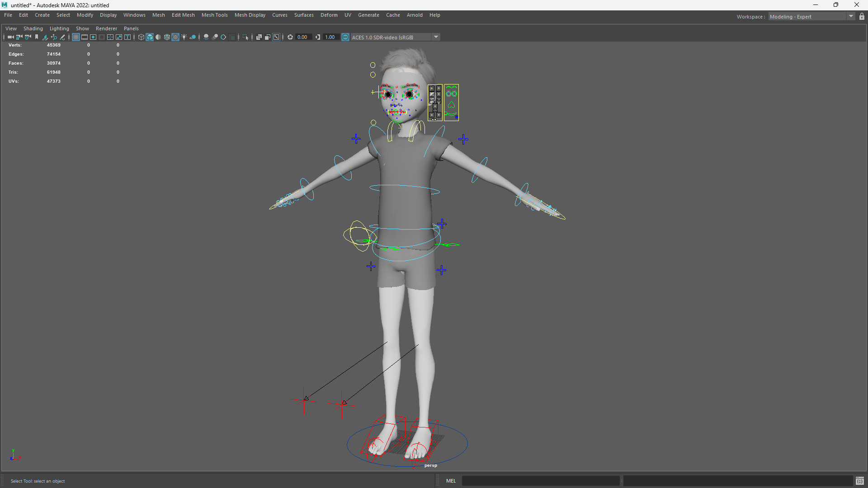Open the Mesh Tools menu
This screenshot has width=868, height=488.
click(x=214, y=15)
